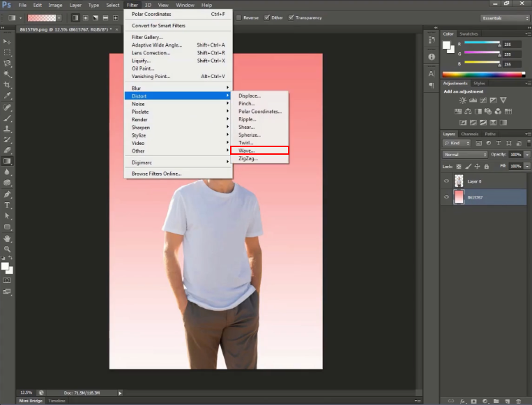Choose the radial gradient style icon
The width and height of the screenshot is (532, 405).
coord(86,17)
